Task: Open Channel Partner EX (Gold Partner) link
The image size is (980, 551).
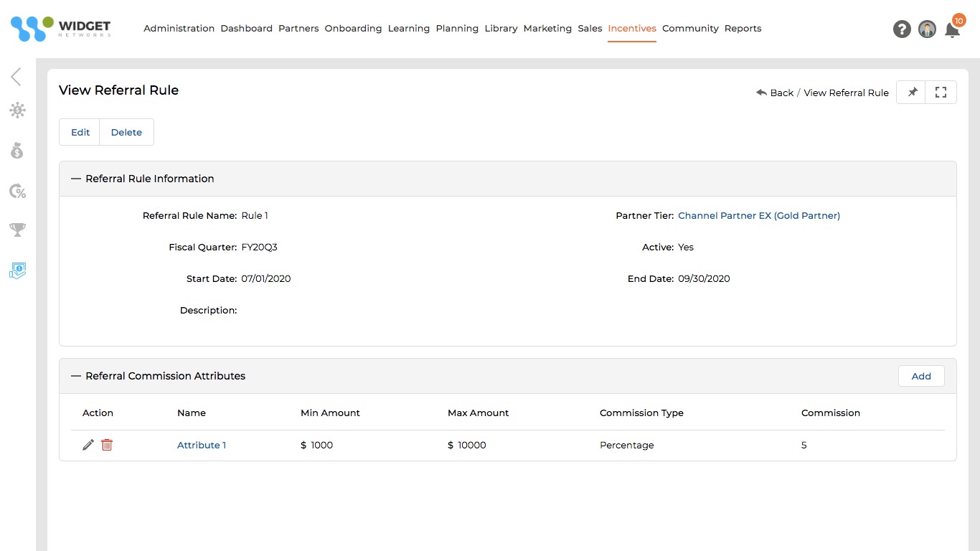Action: point(759,215)
